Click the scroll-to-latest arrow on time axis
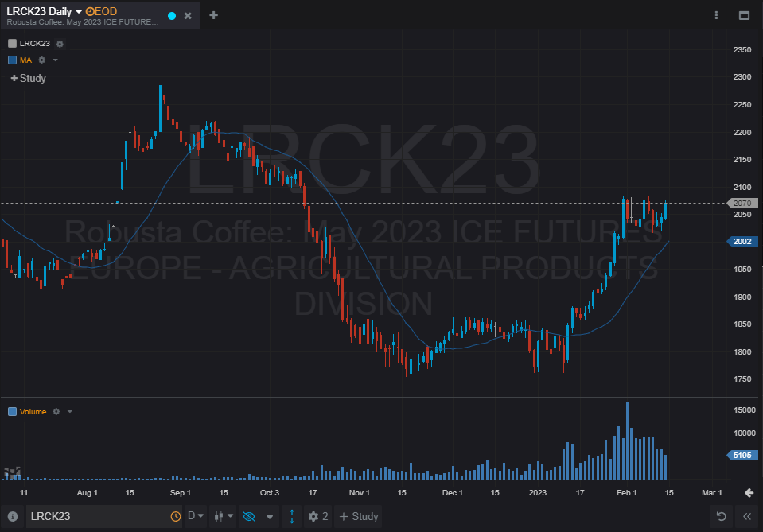The height and width of the screenshot is (532, 763). (x=749, y=493)
